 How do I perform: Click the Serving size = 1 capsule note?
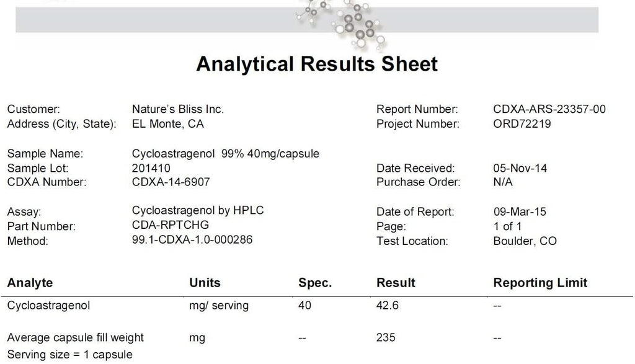(69, 354)
